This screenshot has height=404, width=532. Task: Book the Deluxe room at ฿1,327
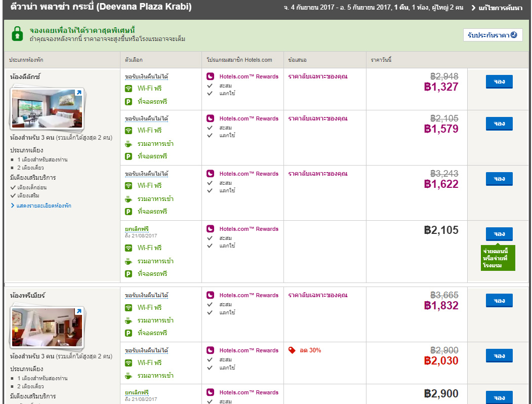click(499, 82)
